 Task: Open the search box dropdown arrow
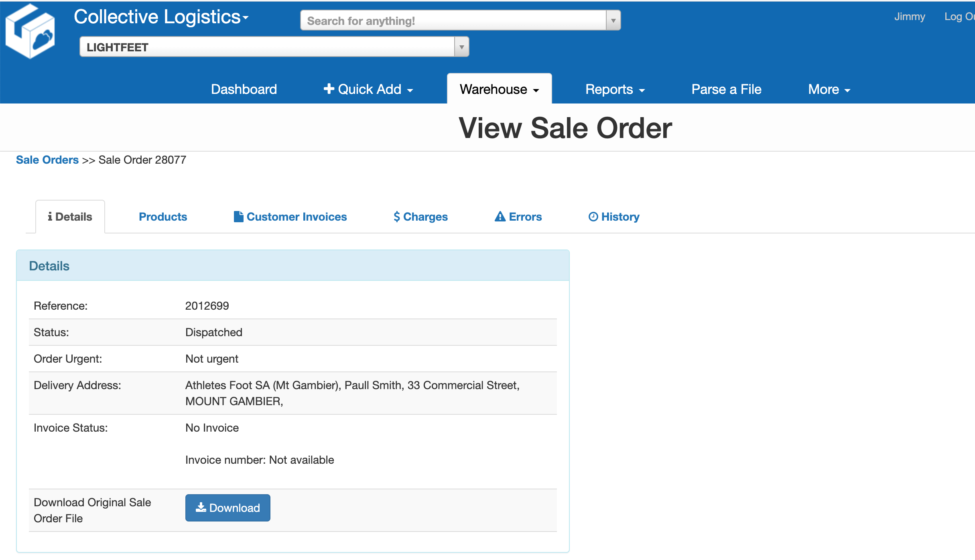click(613, 20)
